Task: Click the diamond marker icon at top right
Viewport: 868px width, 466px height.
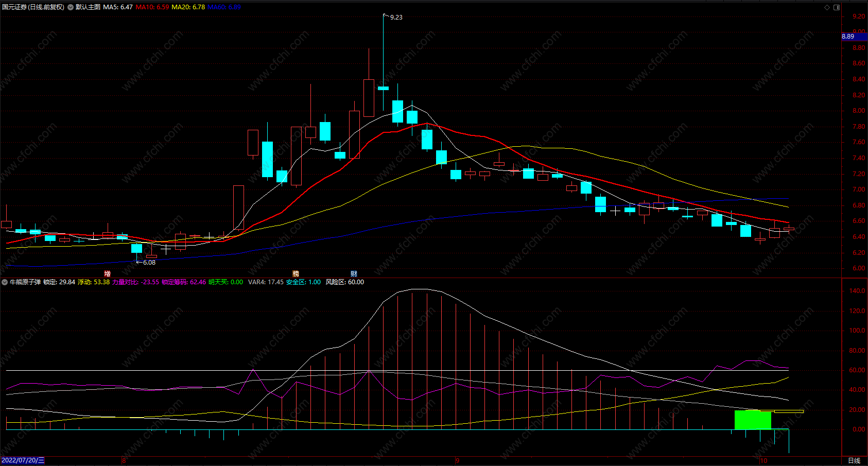Action: pyautogui.click(x=827, y=7)
